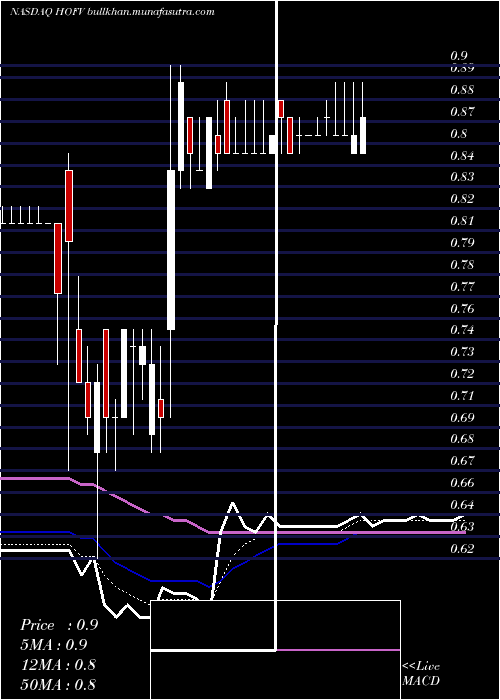This screenshot has width=500, height=700.
Task: Select the 12MA : 0.8 legend line
Action: 58,664
